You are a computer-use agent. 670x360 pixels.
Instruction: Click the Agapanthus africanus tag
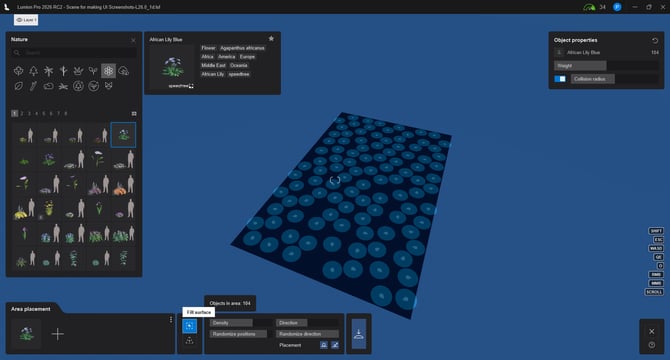pyautogui.click(x=242, y=48)
